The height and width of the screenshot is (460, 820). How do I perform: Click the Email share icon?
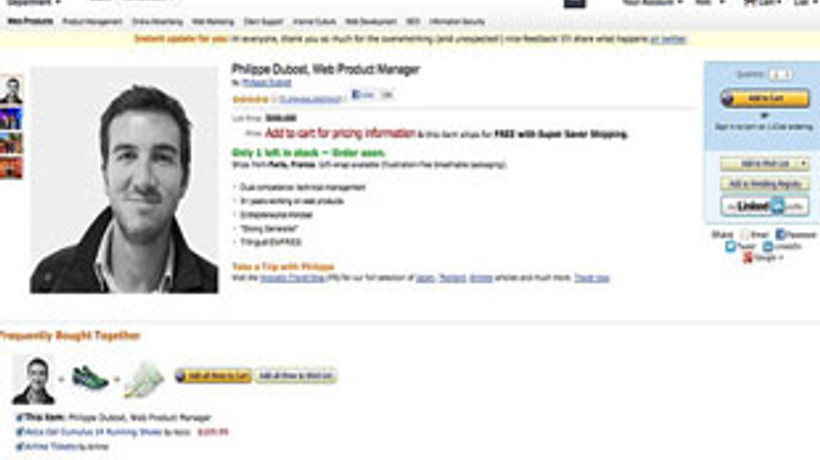[745, 235]
